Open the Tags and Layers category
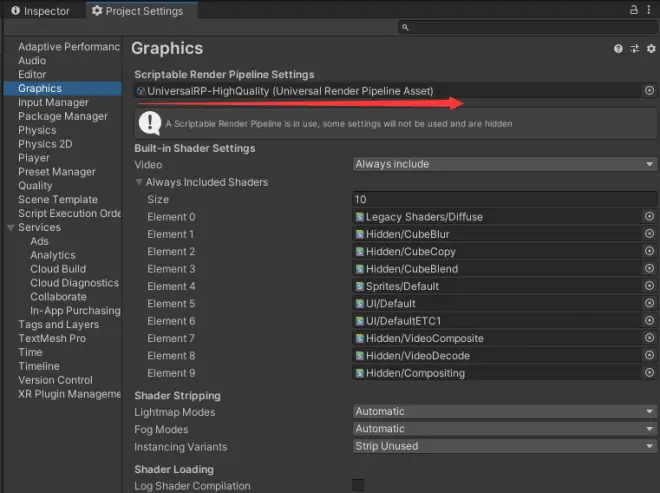This screenshot has width=660, height=493. coord(59,325)
